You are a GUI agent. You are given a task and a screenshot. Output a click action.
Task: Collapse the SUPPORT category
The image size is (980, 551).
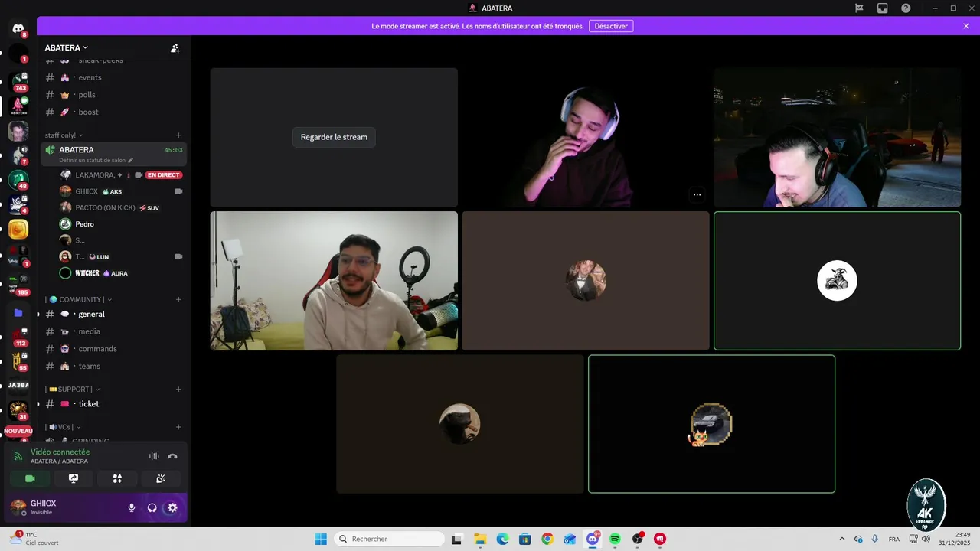pyautogui.click(x=72, y=389)
